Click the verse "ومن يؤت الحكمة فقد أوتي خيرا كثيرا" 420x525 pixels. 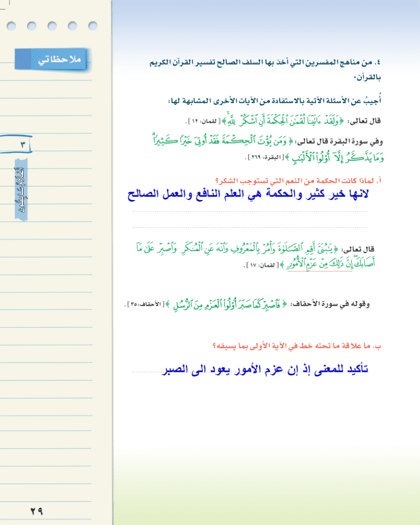[x=223, y=140]
